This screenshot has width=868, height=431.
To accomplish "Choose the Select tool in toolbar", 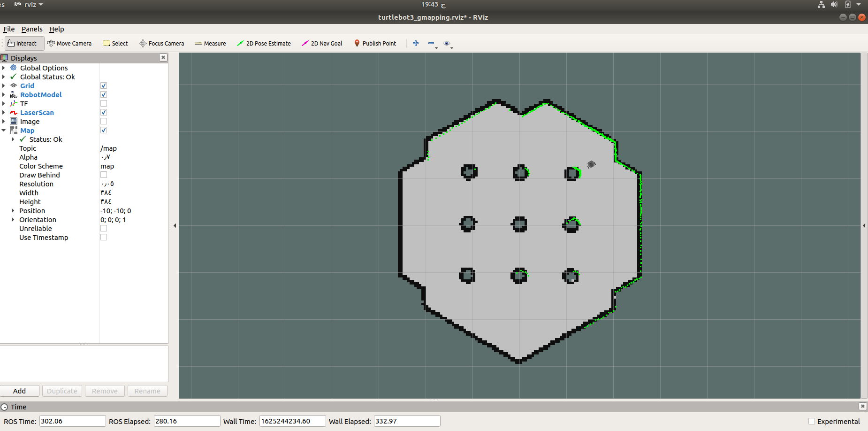I will [115, 43].
